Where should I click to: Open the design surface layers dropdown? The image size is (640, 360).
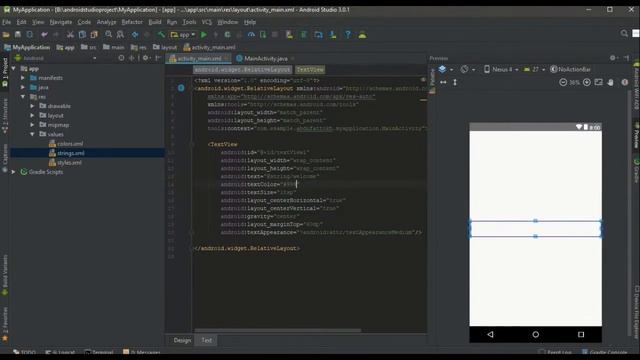(445, 69)
